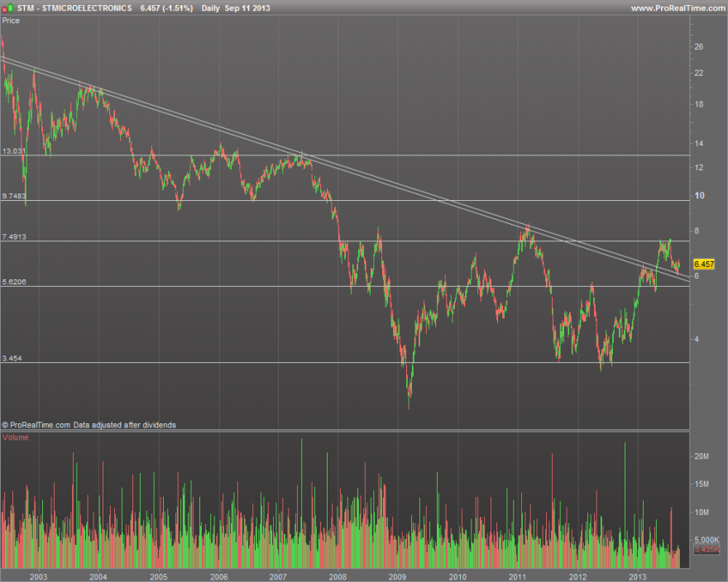This screenshot has height=582, width=728.
Task: Click the red 3,435K volume tag
Action: click(706, 550)
